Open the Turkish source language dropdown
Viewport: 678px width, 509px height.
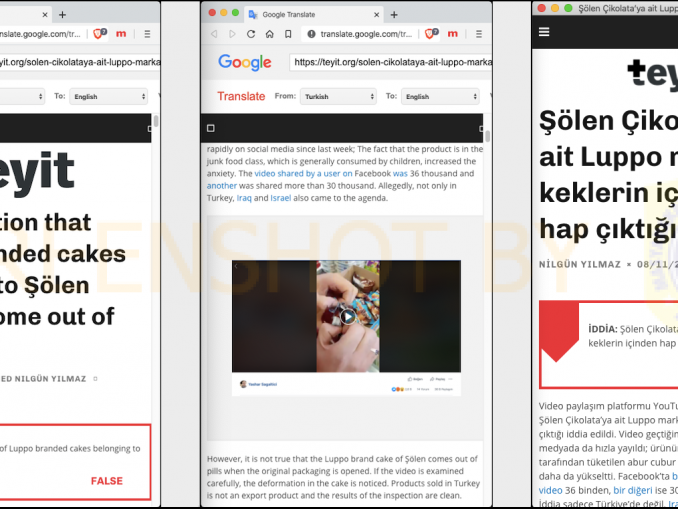(x=338, y=96)
